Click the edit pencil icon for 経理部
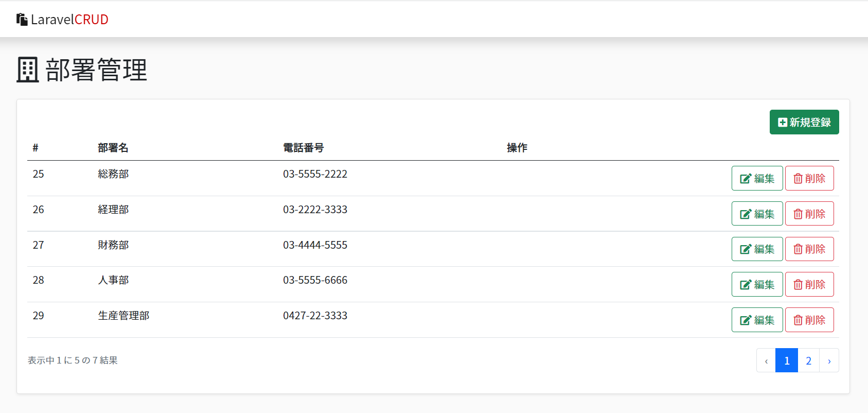Viewport: 868px width, 413px height. click(x=745, y=214)
